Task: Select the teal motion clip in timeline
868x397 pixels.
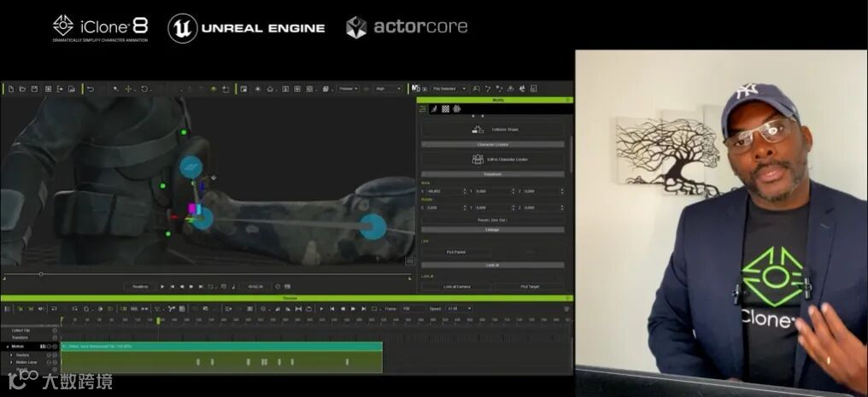Action: point(221,347)
